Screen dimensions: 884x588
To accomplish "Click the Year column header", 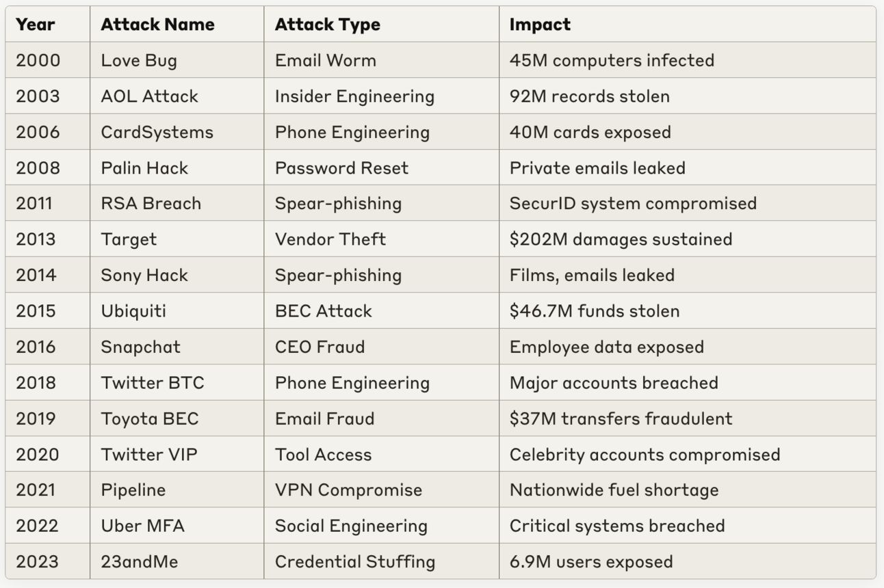I will tap(47, 24).
